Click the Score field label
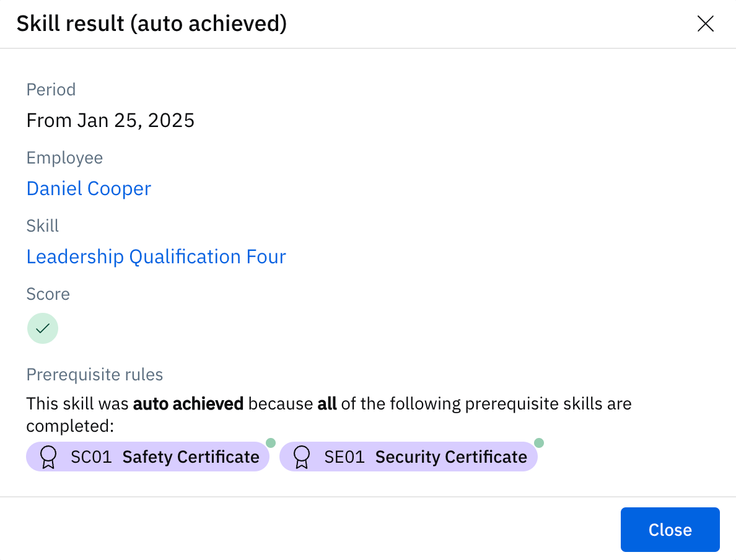 point(48,294)
